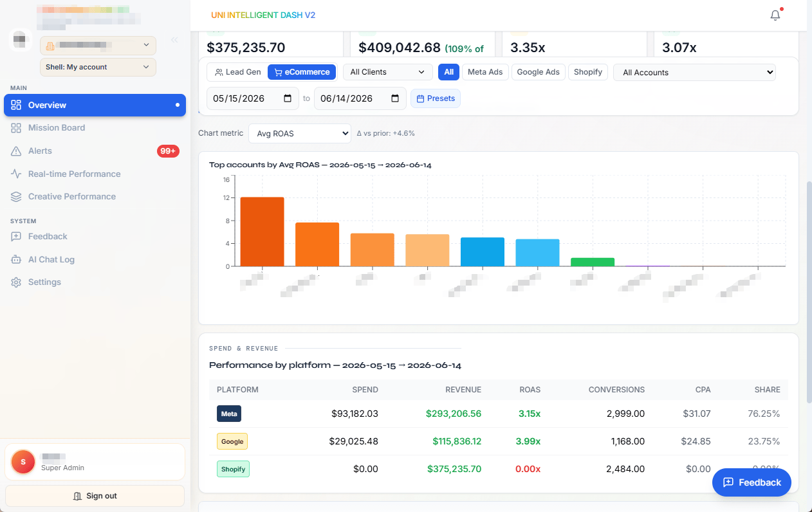Click Google ROAS value 3.99x

tap(528, 441)
